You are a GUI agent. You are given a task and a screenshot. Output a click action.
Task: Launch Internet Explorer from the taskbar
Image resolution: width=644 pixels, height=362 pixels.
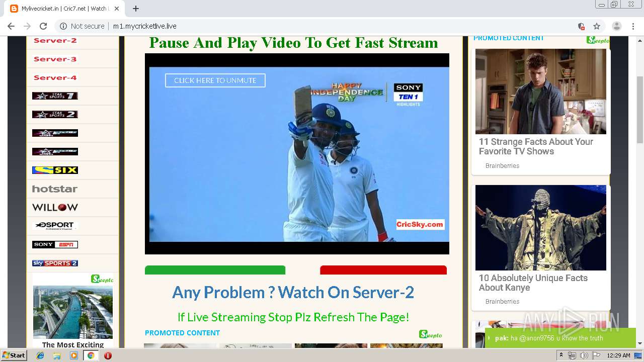41,355
